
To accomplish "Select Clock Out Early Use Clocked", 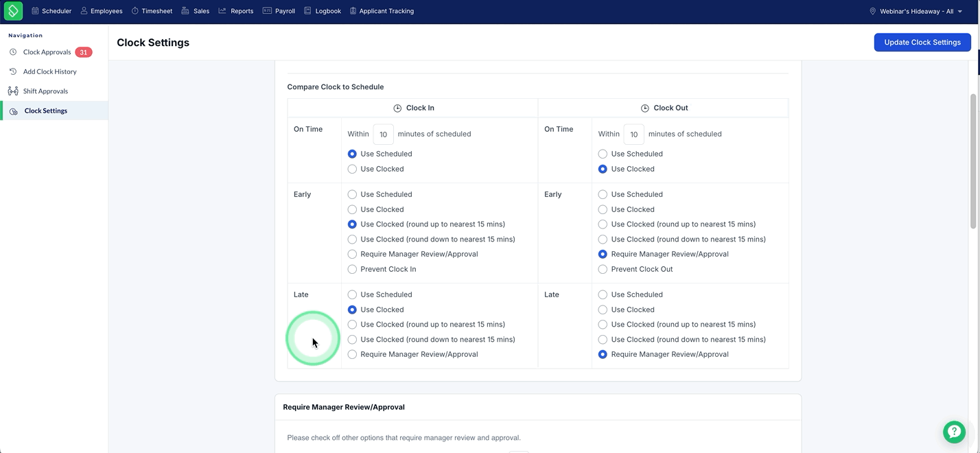I will tap(603, 209).
